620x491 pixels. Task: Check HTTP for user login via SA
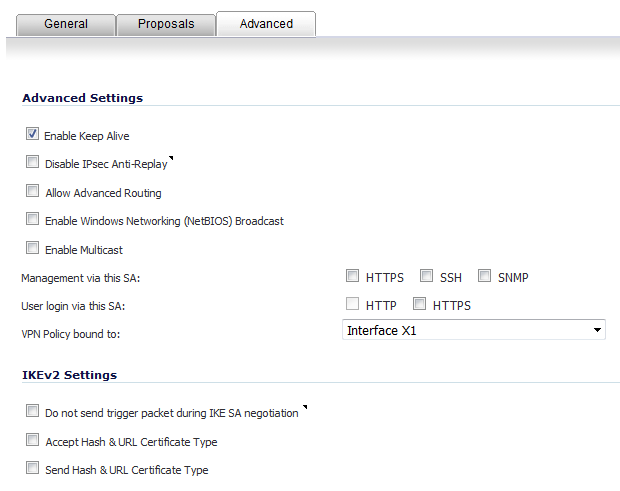tap(352, 304)
